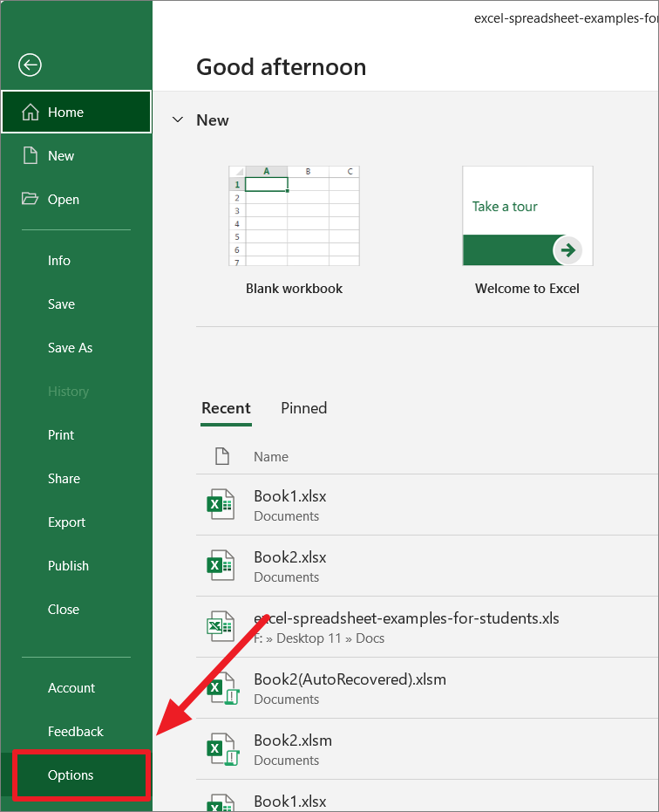
Task: Collapse the New section chevron
Action: (178, 119)
